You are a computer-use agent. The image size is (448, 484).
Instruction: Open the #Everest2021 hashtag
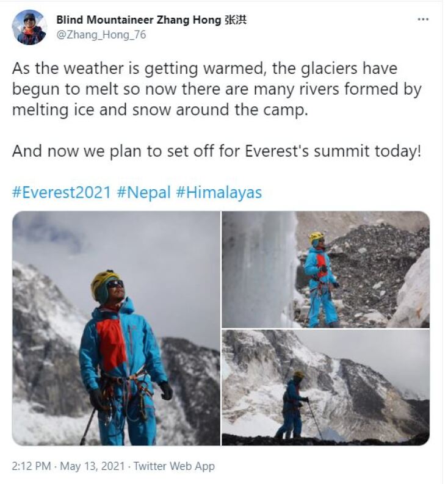[61, 193]
